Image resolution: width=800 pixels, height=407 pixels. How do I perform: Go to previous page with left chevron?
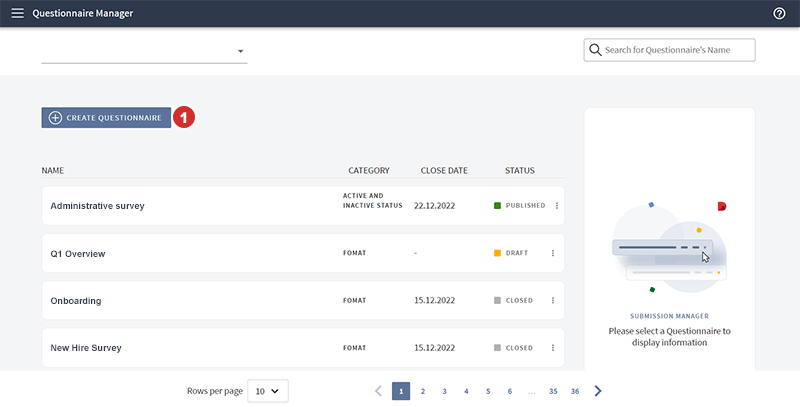pos(378,391)
